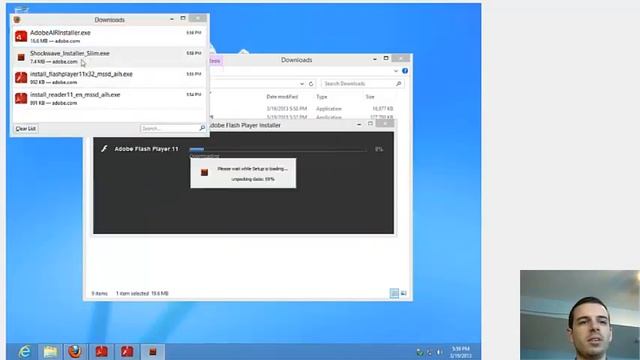Switch Explorer to large icons view
Viewport: 640px width, 360px height.
(x=404, y=293)
